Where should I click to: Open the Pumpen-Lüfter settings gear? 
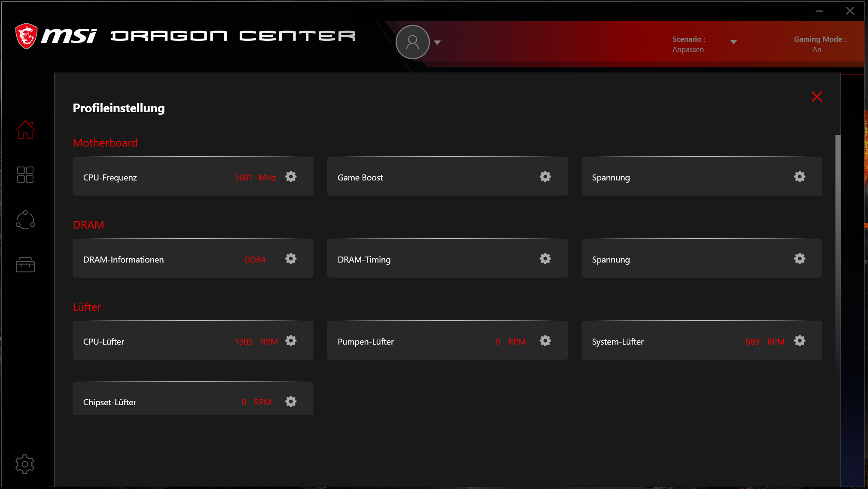pyautogui.click(x=545, y=341)
